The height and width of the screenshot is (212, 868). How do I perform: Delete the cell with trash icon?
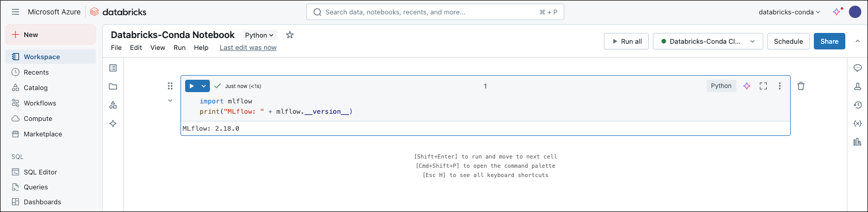801,86
